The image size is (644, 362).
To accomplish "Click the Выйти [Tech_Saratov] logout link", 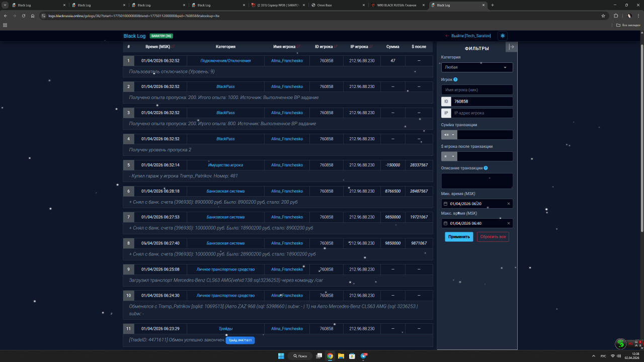I will [x=468, y=36].
